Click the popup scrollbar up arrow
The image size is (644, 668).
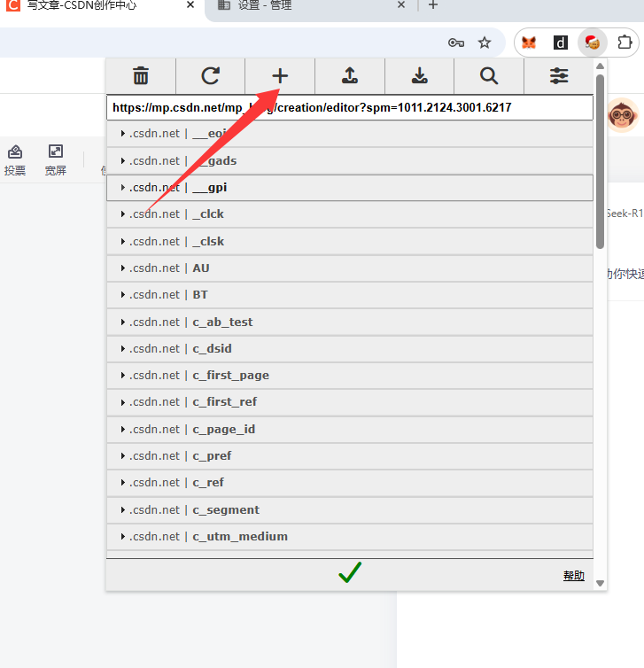(600, 66)
